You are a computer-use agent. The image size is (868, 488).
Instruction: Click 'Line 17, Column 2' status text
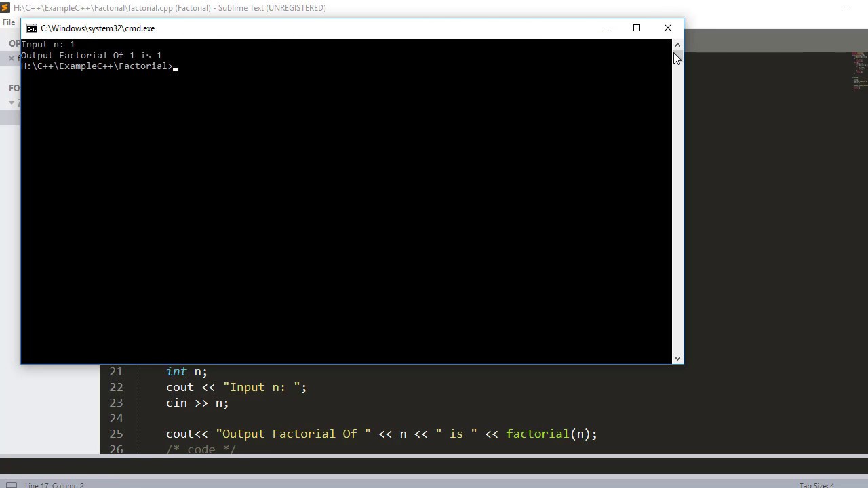tap(54, 485)
